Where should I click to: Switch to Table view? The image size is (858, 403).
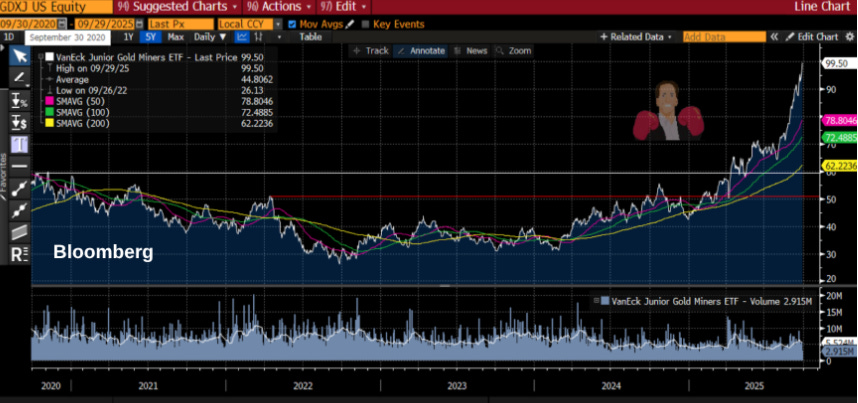[x=310, y=37]
